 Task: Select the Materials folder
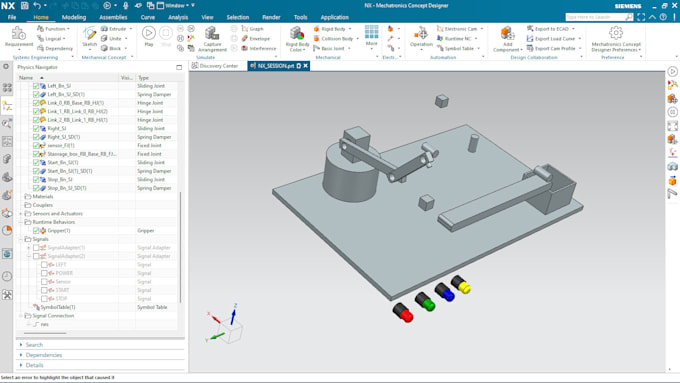point(43,196)
